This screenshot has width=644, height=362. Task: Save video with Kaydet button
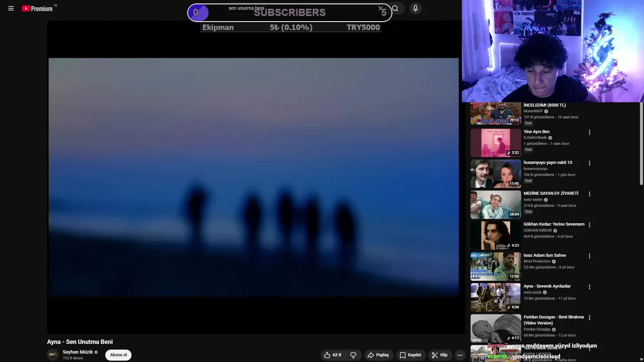[x=411, y=355]
